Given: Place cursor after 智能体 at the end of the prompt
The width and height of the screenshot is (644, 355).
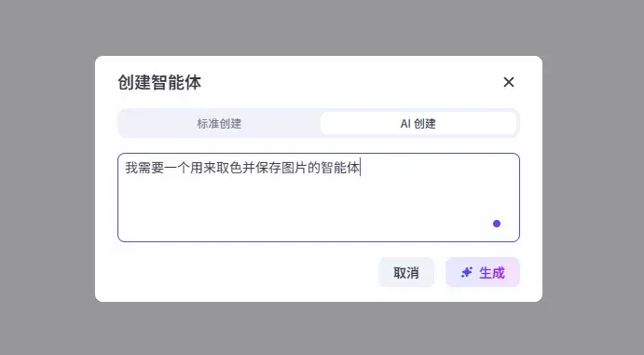Looking at the screenshot, I should (x=360, y=168).
